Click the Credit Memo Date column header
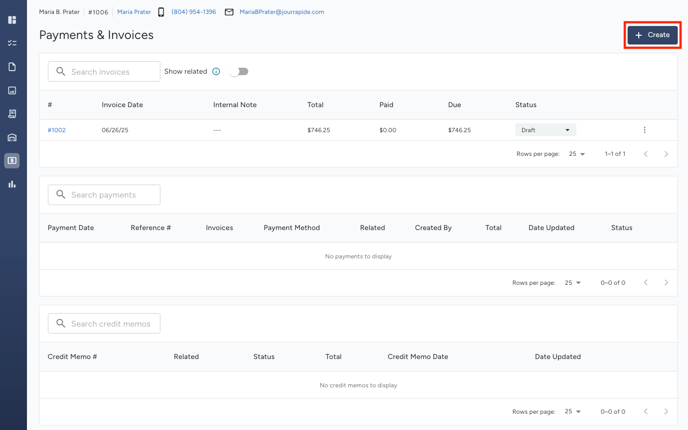Screen dimensions: 688x430 point(418,357)
